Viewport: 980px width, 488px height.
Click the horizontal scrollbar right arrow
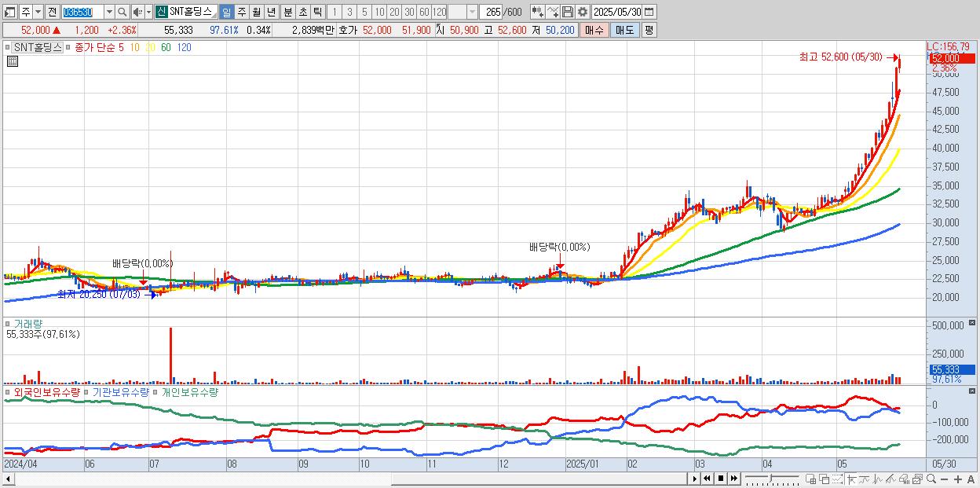pos(694,479)
